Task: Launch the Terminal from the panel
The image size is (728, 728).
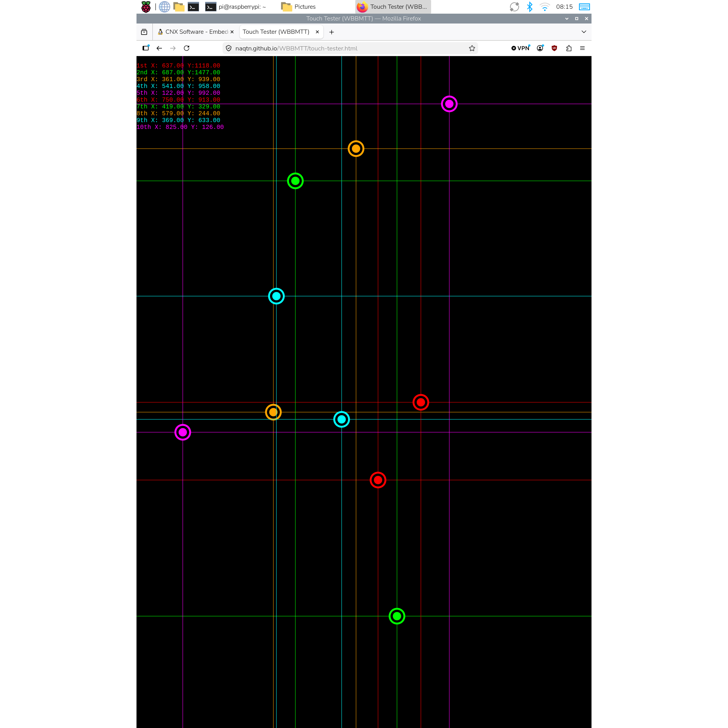Action: click(193, 7)
